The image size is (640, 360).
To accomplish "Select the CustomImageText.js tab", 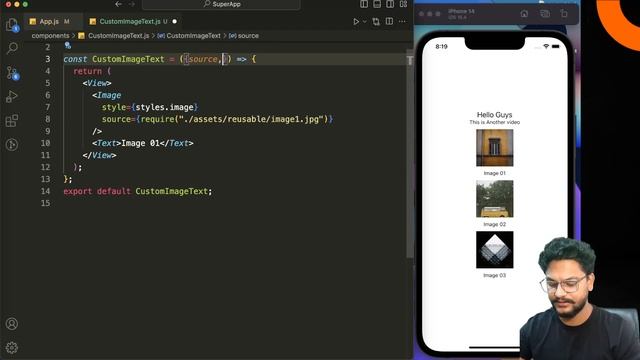I will pyautogui.click(x=130, y=21).
